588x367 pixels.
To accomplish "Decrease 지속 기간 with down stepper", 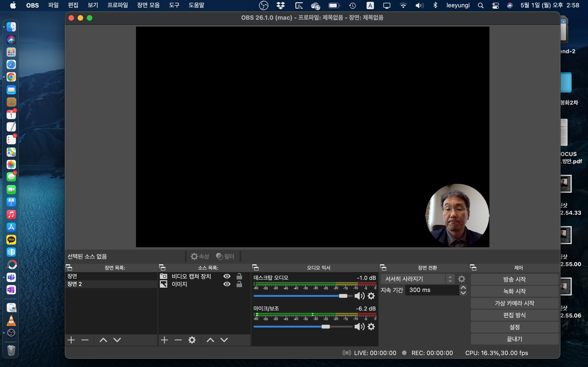I will pos(463,293).
